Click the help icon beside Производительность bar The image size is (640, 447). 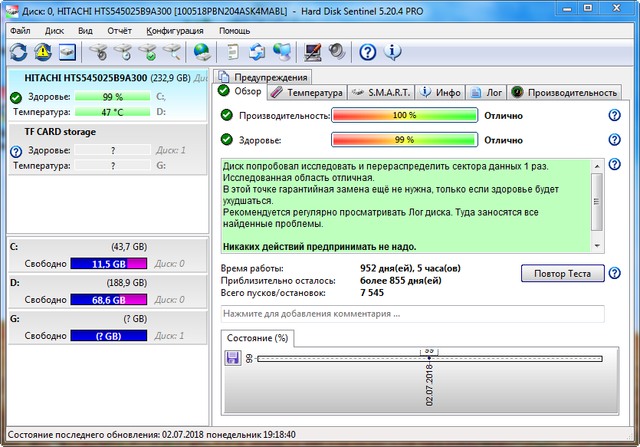pyautogui.click(x=614, y=115)
